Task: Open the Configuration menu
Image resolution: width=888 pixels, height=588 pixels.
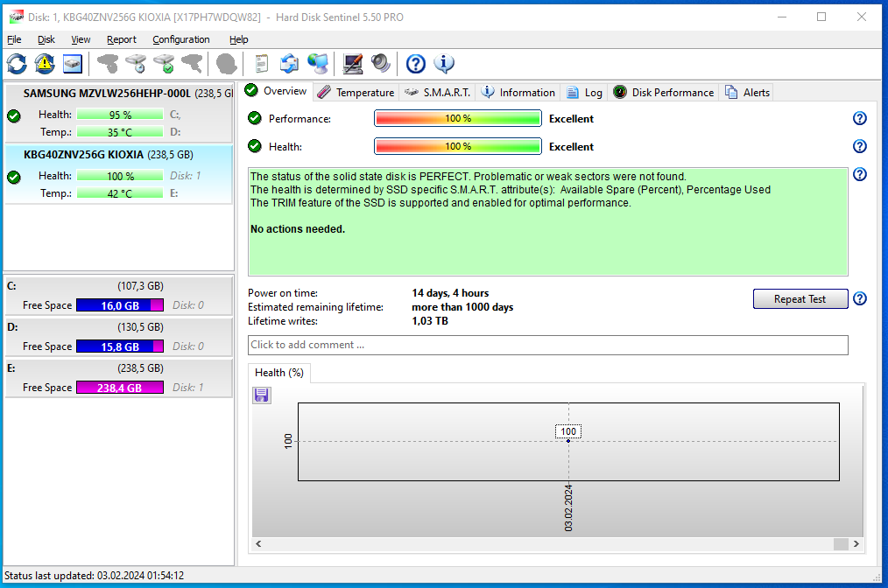Action: pyautogui.click(x=181, y=39)
